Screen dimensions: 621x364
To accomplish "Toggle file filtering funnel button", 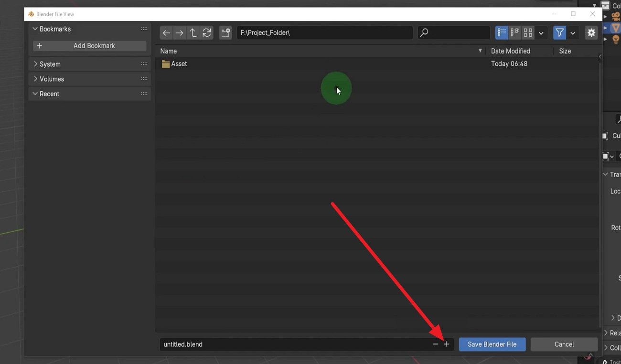I will (x=559, y=33).
